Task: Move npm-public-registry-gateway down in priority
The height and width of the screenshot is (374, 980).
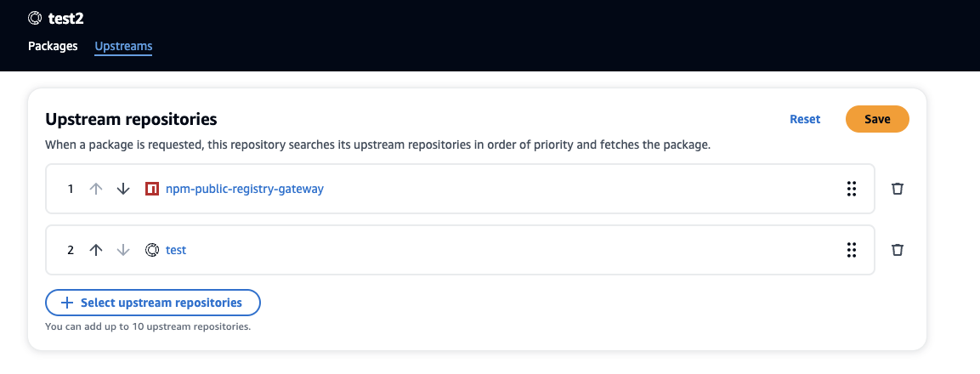Action: tap(123, 189)
